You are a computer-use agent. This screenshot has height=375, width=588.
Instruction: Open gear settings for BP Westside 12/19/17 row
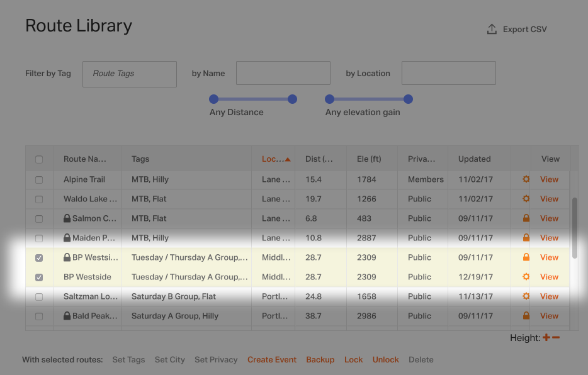coord(526,276)
